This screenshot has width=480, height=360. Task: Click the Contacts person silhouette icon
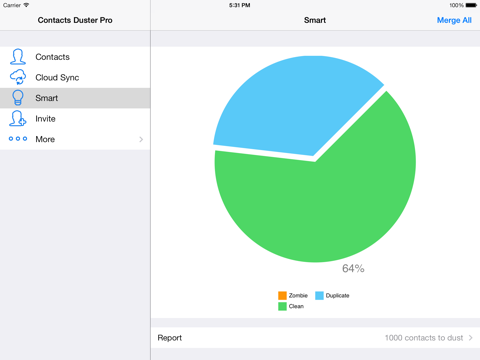tap(18, 57)
